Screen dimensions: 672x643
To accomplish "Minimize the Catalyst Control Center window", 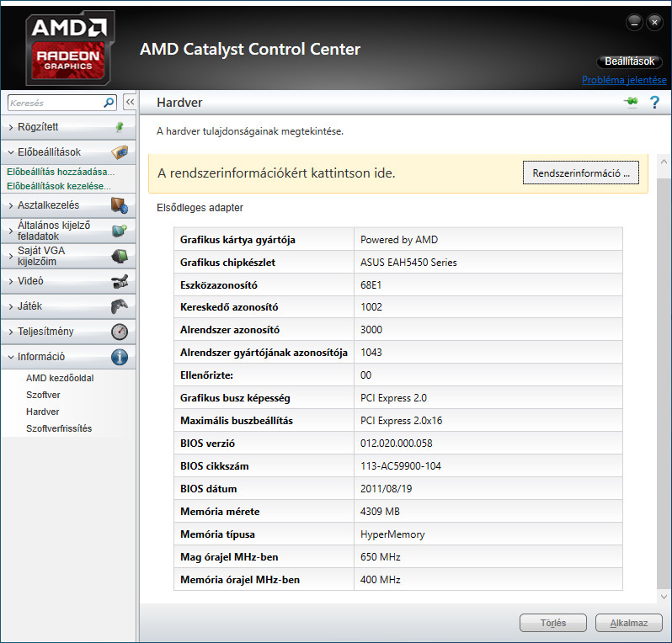I will tap(634, 22).
